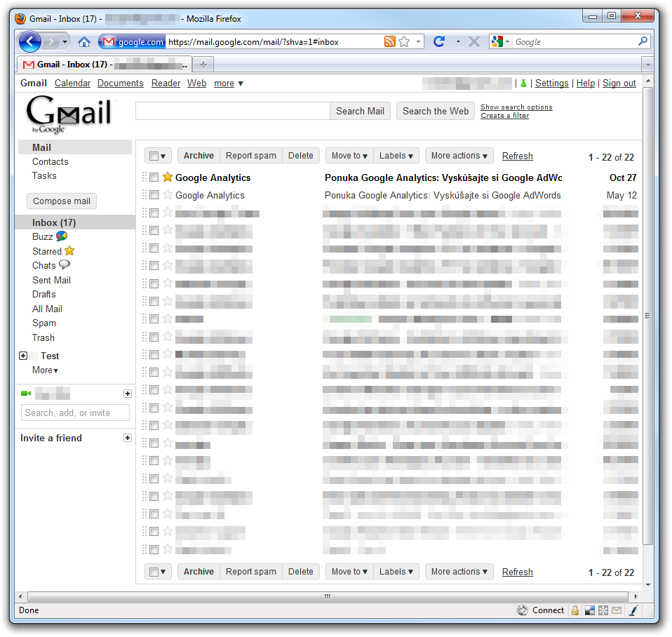Image resolution: width=672 pixels, height=637 pixels.
Task: Go to the Sent Mail folder
Action: (51, 280)
